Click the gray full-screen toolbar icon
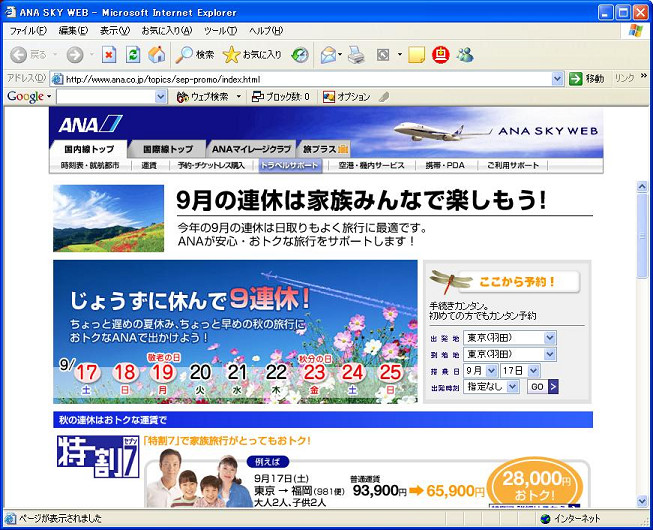 pos(383,55)
